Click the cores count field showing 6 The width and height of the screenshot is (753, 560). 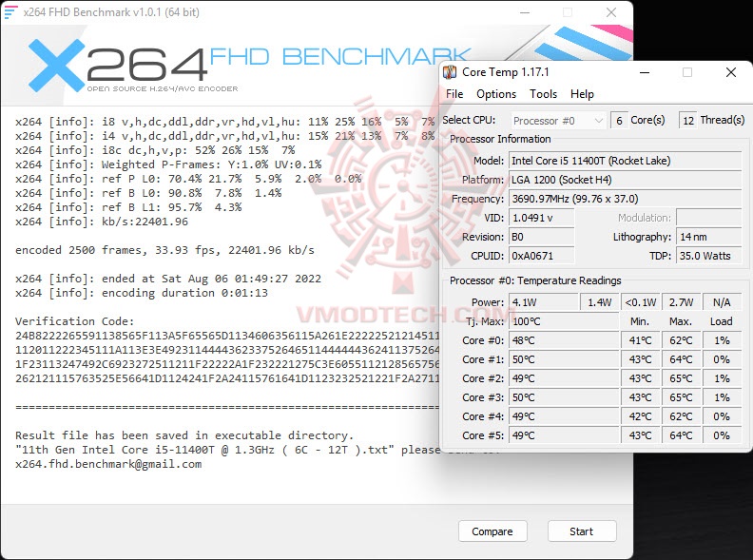pyautogui.click(x=619, y=121)
